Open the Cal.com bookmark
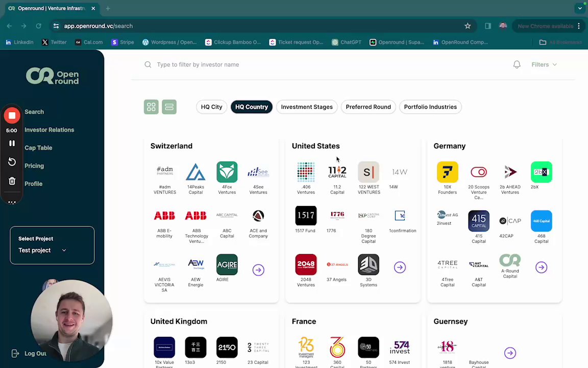The height and width of the screenshot is (368, 588). tap(88, 42)
